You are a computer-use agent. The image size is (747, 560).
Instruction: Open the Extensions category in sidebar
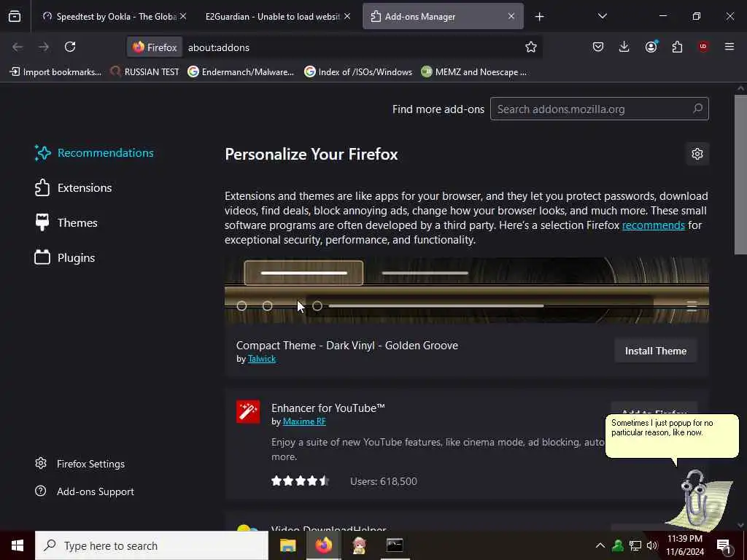click(x=74, y=187)
